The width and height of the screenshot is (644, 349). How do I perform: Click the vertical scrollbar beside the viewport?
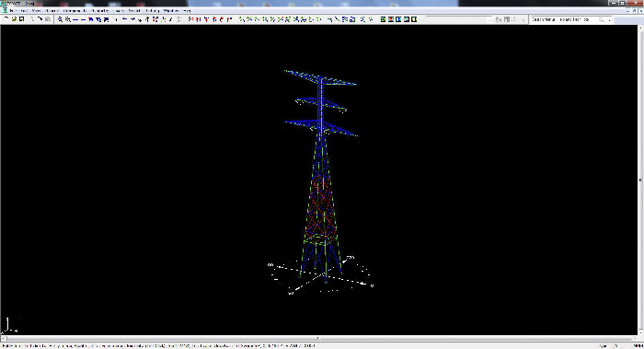click(x=640, y=180)
